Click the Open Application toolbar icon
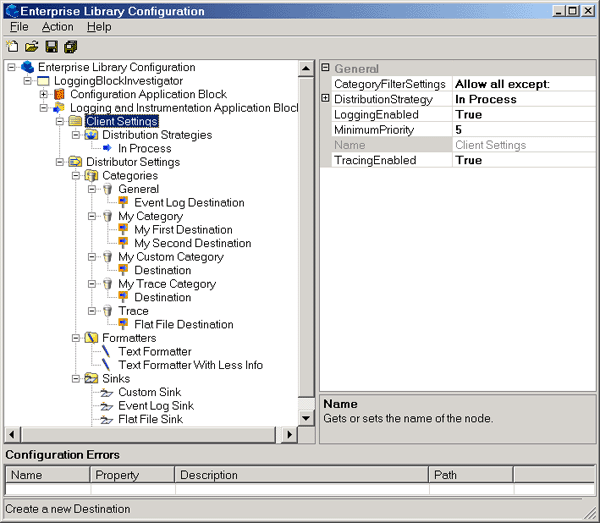The height and width of the screenshot is (523, 600). click(32, 47)
